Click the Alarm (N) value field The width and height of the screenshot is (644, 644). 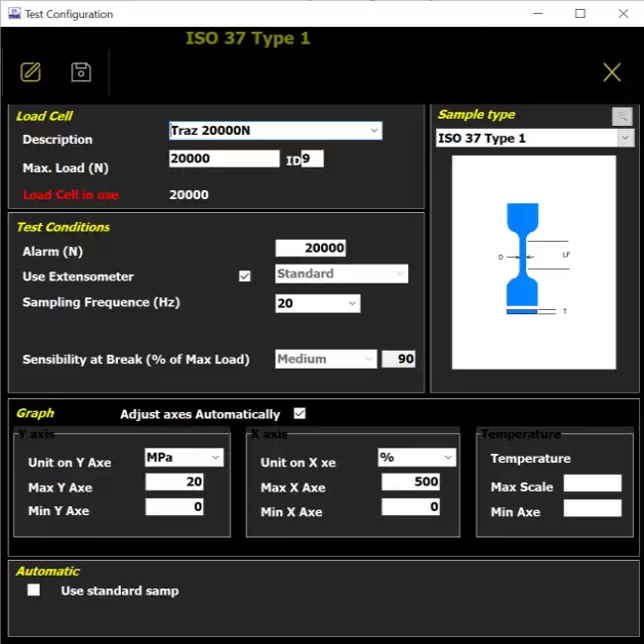[310, 249]
